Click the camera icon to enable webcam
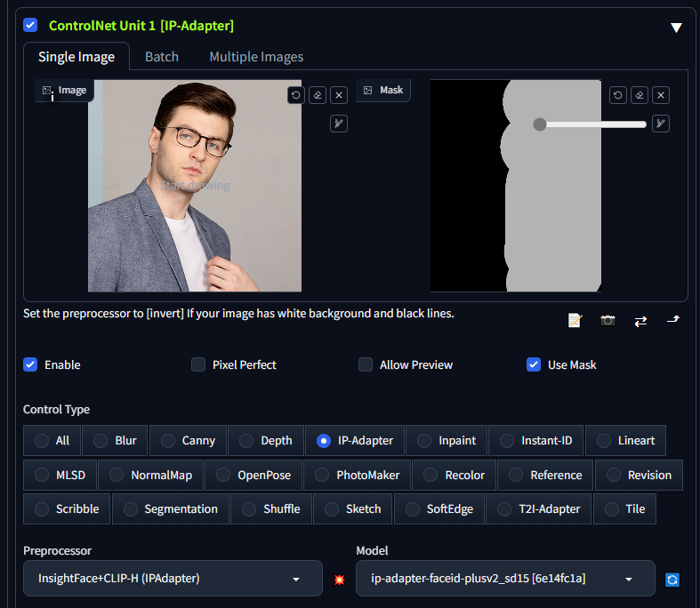Viewport: 700px width, 608px height. [607, 320]
